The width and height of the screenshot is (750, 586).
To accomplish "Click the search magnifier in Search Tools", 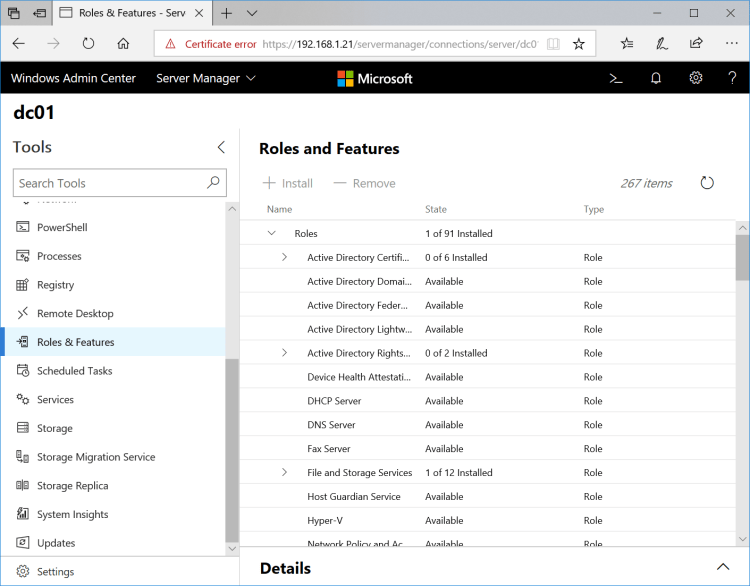I will click(x=213, y=183).
